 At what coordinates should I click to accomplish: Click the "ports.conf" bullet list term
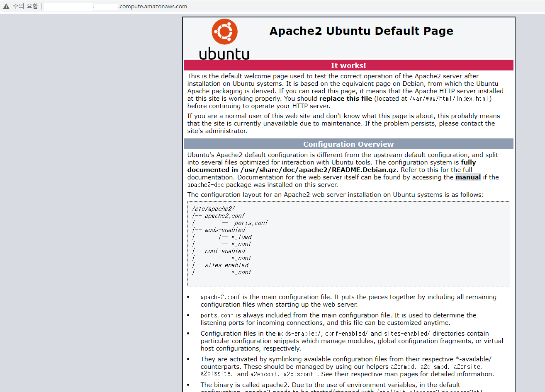click(217, 315)
